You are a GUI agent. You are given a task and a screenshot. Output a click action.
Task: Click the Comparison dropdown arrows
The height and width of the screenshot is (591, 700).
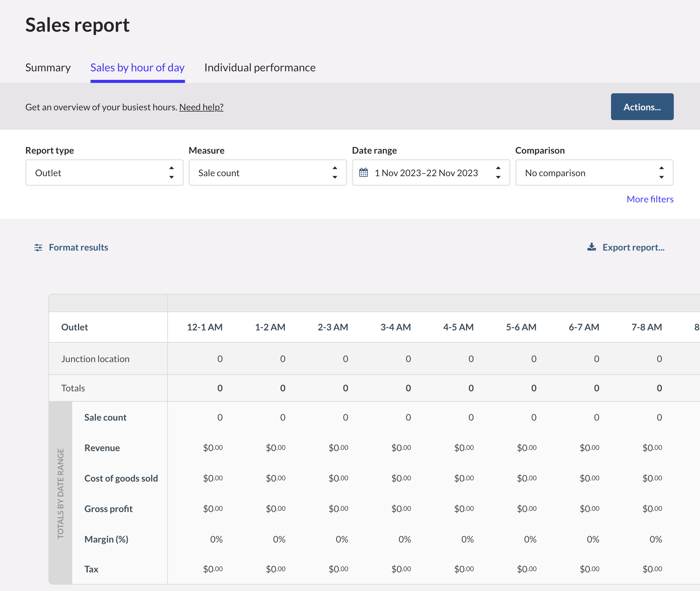pos(661,173)
